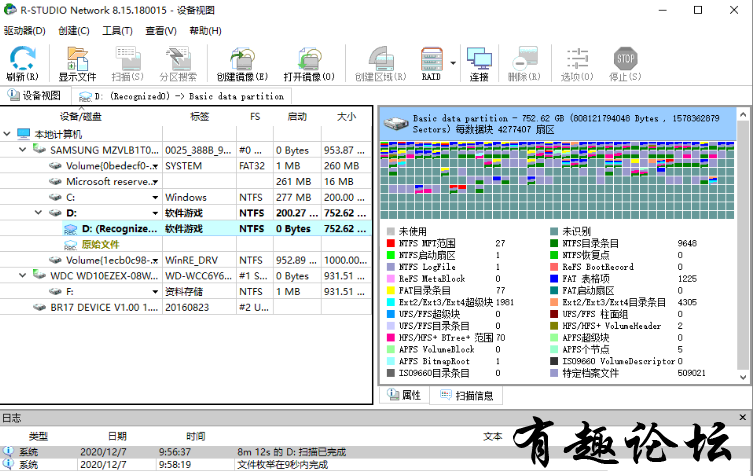Select the F: volume icon
This screenshot has height=476, width=755.
[56, 292]
